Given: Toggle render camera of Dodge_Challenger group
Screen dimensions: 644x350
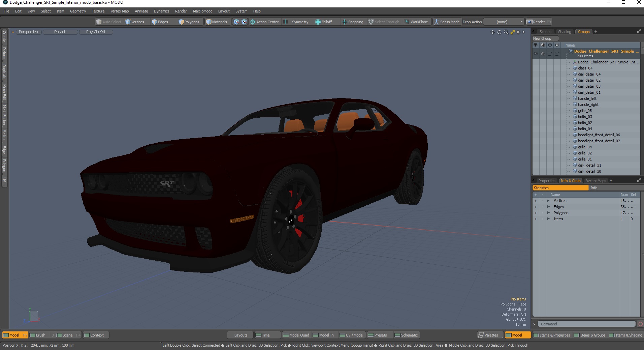Looking at the screenshot, I should coord(543,54).
